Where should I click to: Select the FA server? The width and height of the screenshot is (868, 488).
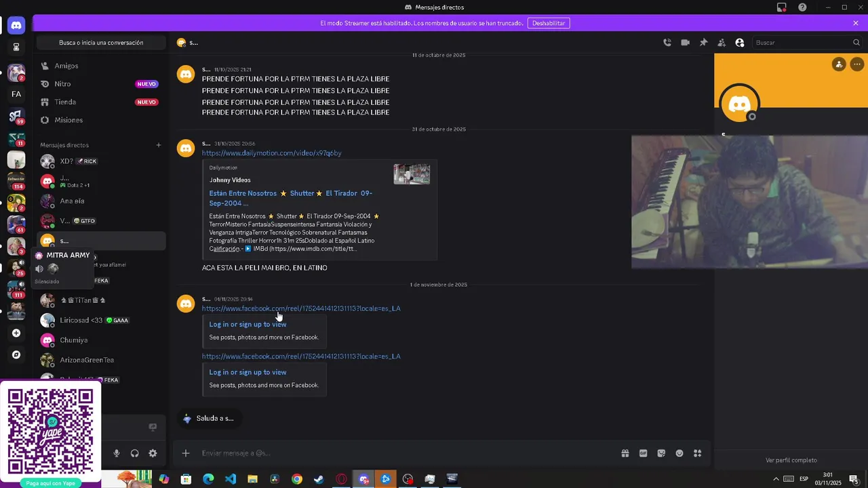pyautogui.click(x=16, y=94)
